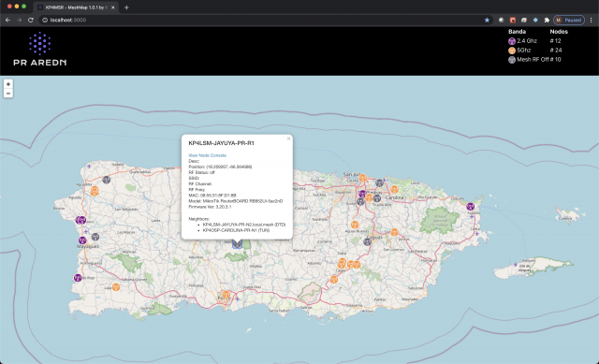This screenshot has width=599, height=364.
Task: Select orange node marker at Ponce
Action: (x=226, y=295)
